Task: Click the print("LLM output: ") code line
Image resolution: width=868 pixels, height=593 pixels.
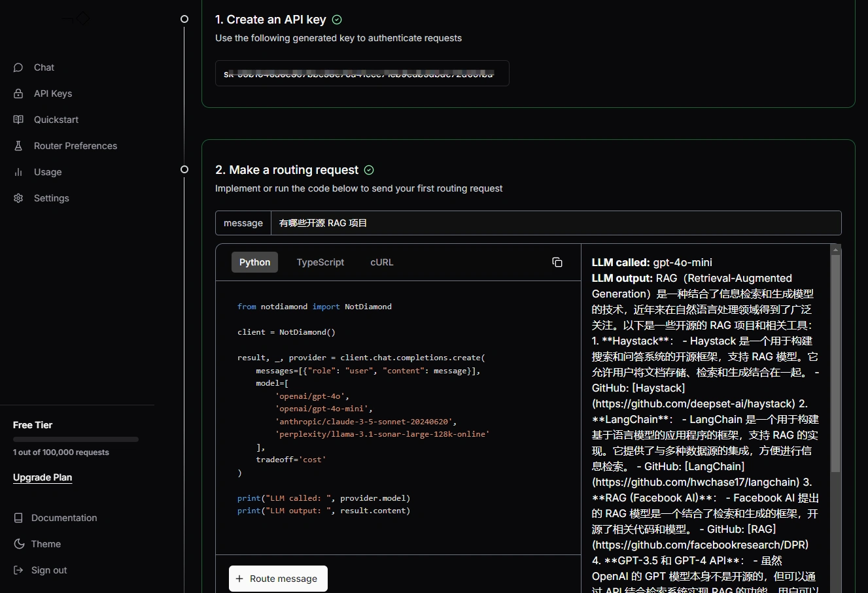Action: click(324, 511)
